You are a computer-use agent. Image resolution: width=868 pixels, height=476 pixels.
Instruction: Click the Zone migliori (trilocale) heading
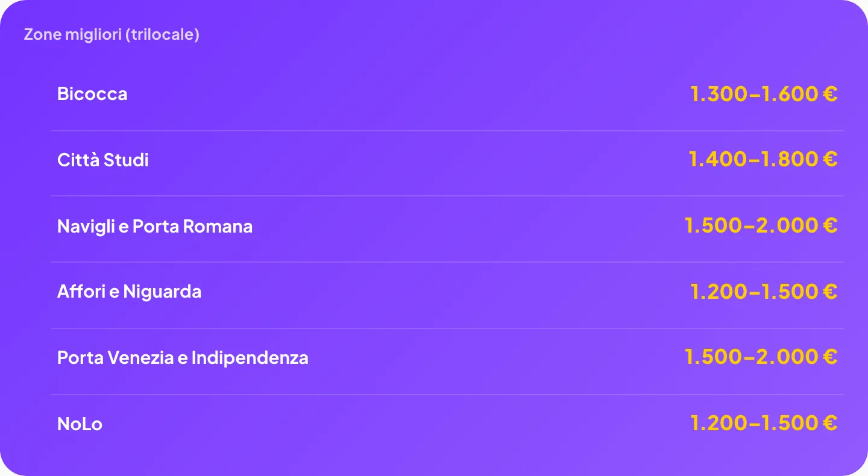pos(112,34)
